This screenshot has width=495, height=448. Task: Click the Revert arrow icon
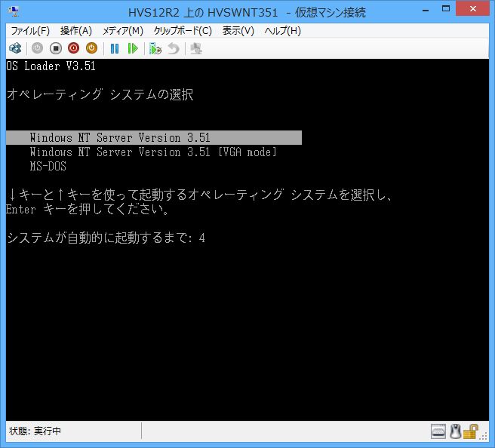point(174,49)
